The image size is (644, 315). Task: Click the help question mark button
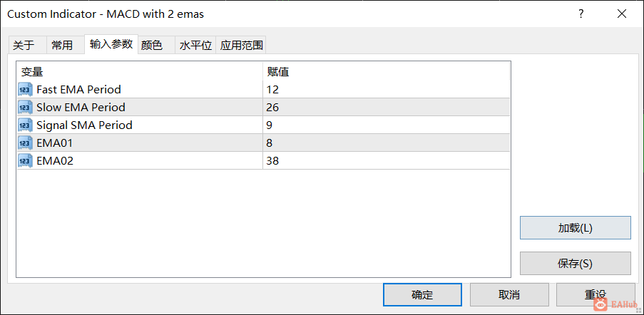coord(581,14)
